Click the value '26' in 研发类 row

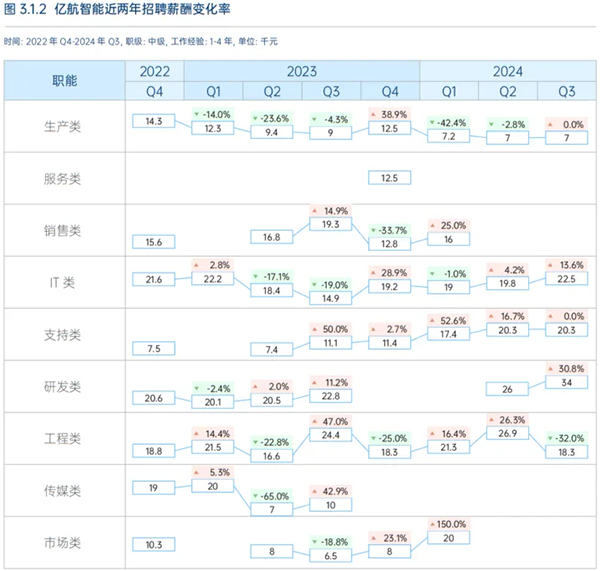coord(507,389)
